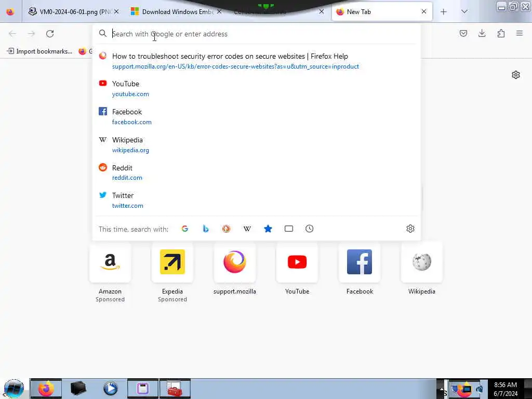
Task: Search in History clock icon
Action: pyautogui.click(x=310, y=229)
